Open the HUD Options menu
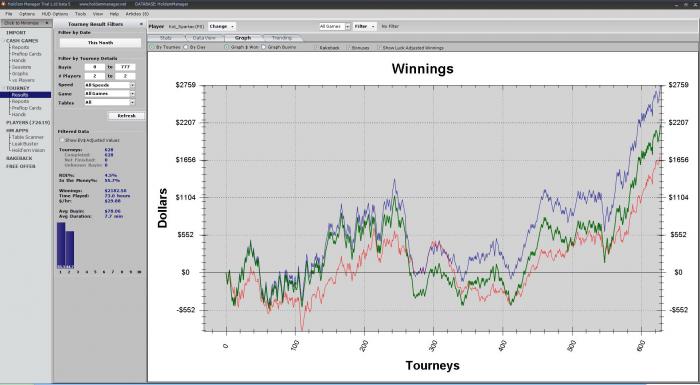Viewport: 700px width, 385px height. [54, 14]
